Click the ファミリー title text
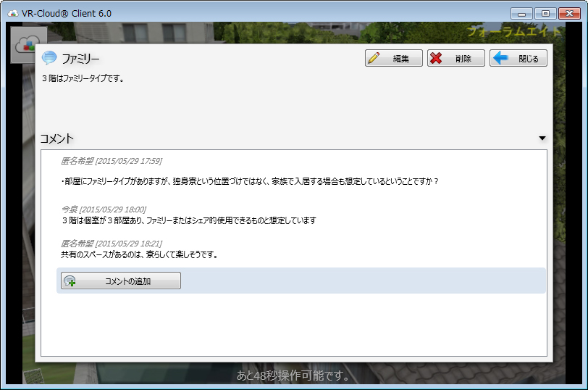 (80, 59)
